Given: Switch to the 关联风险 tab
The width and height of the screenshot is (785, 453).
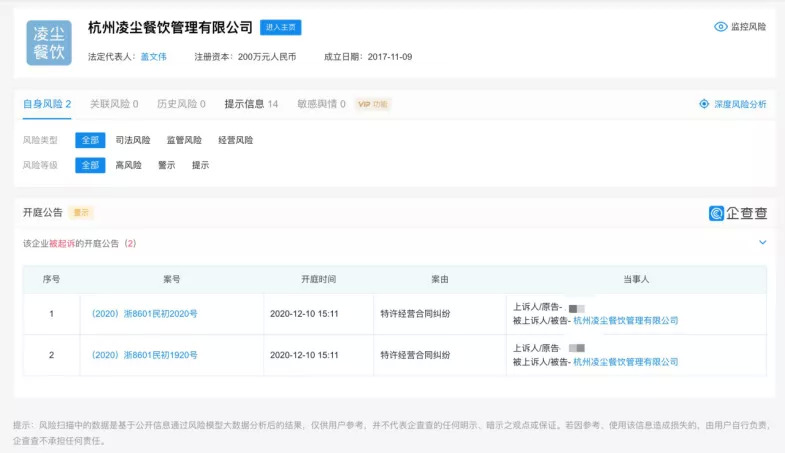Looking at the screenshot, I should click(114, 104).
